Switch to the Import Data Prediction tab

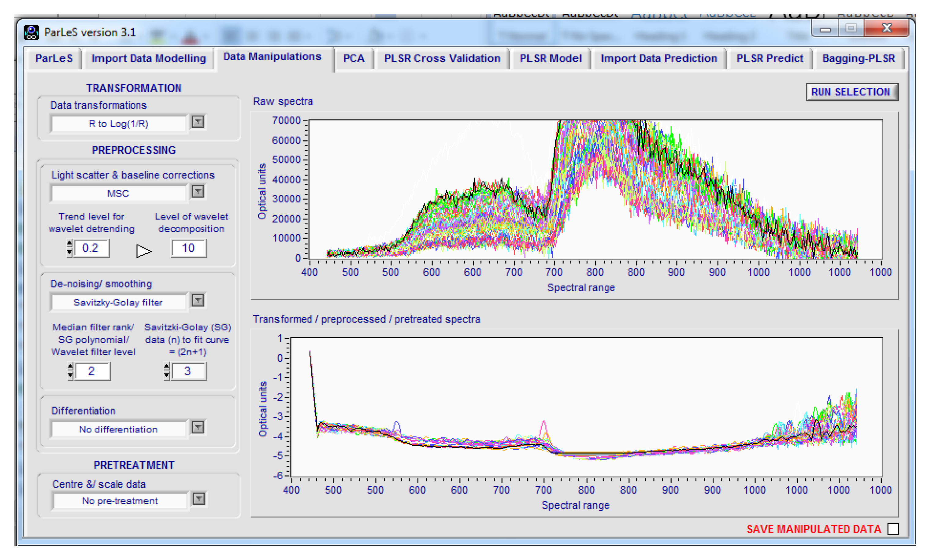(x=659, y=58)
